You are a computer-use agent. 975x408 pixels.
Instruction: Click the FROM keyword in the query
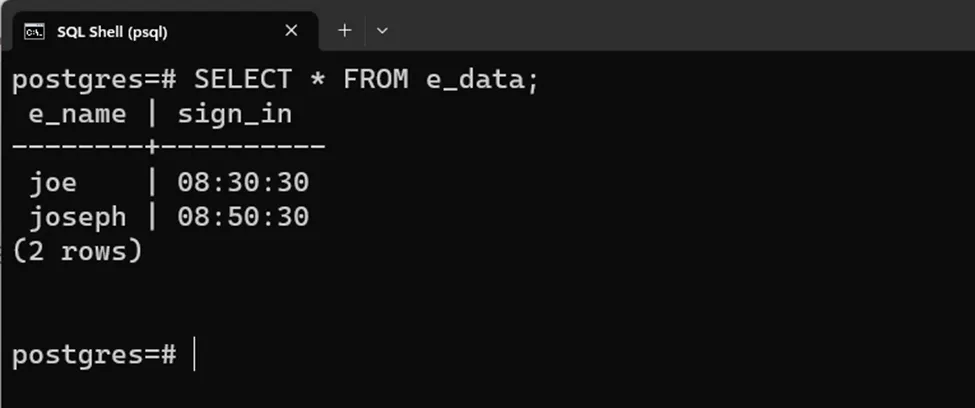point(376,80)
